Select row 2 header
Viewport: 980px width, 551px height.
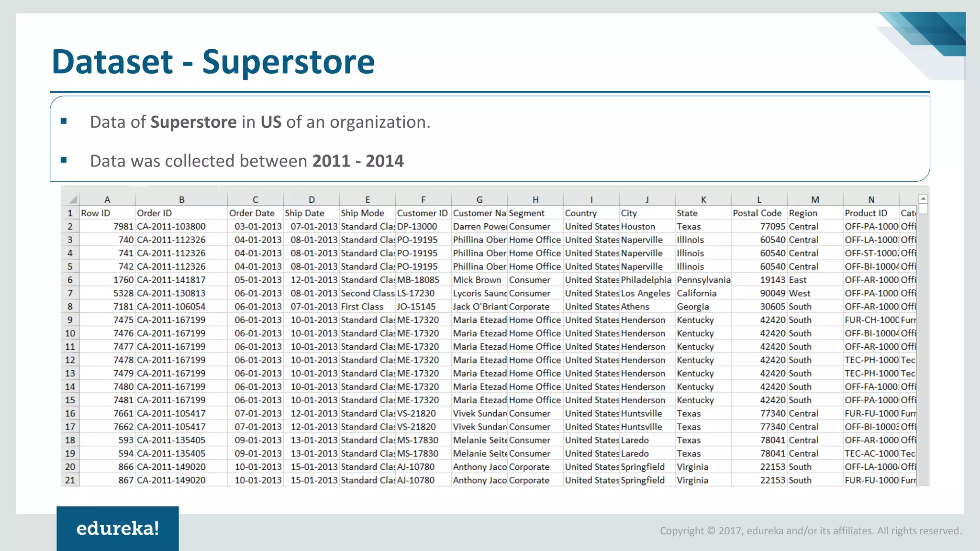pyautogui.click(x=70, y=226)
